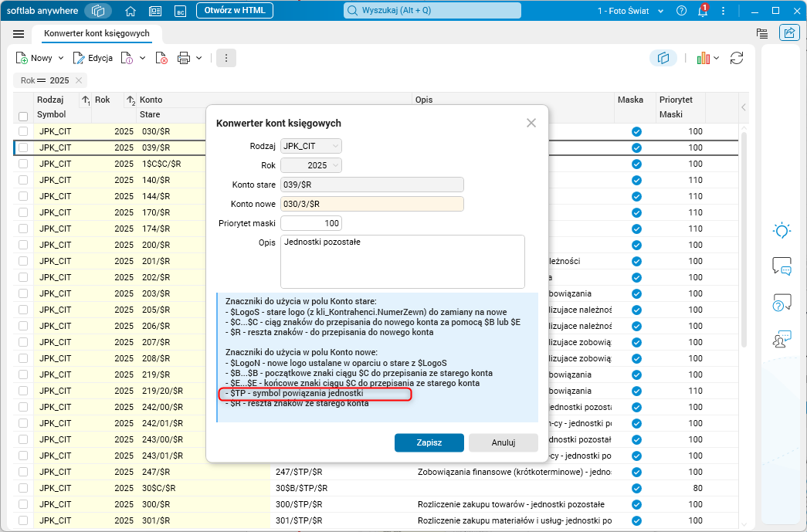Open the help question mark icon
Screen dimensions: 807x532
681,11
